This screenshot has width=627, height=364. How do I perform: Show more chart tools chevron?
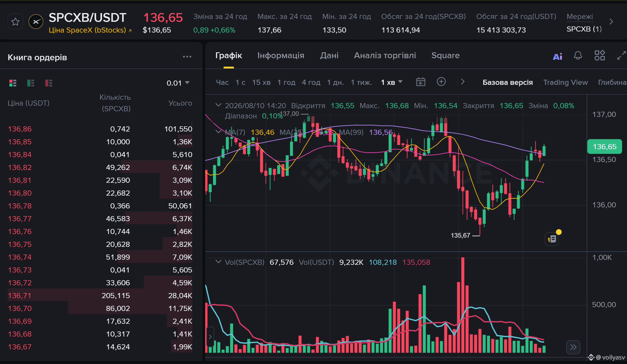(463, 82)
